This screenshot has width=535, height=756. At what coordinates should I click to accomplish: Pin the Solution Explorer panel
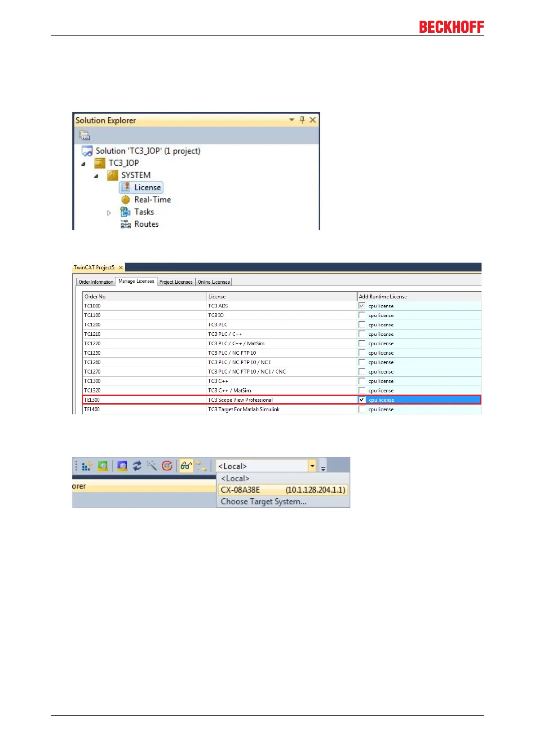point(302,120)
